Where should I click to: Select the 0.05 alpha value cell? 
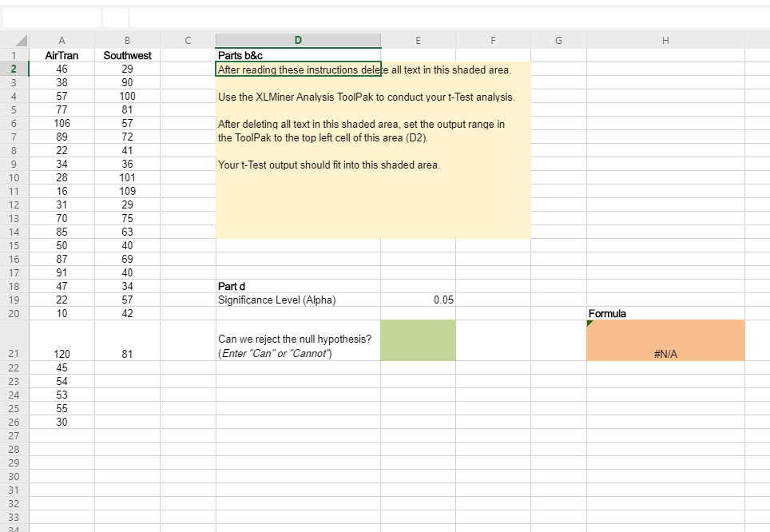click(x=418, y=300)
